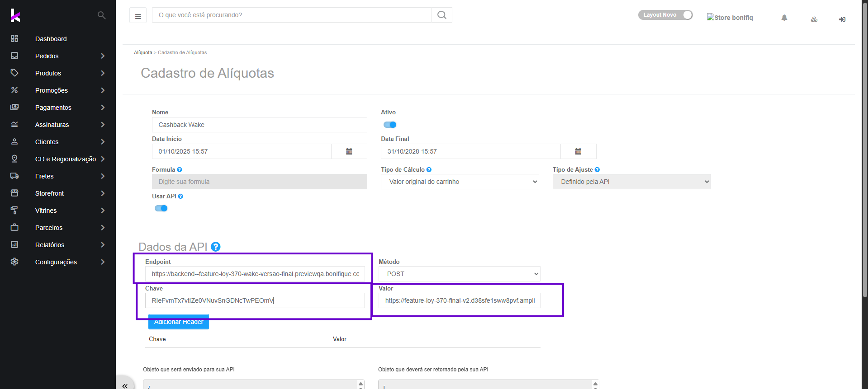Toggle the Ativo switch
Viewport: 868px width, 389px height.
click(390, 125)
